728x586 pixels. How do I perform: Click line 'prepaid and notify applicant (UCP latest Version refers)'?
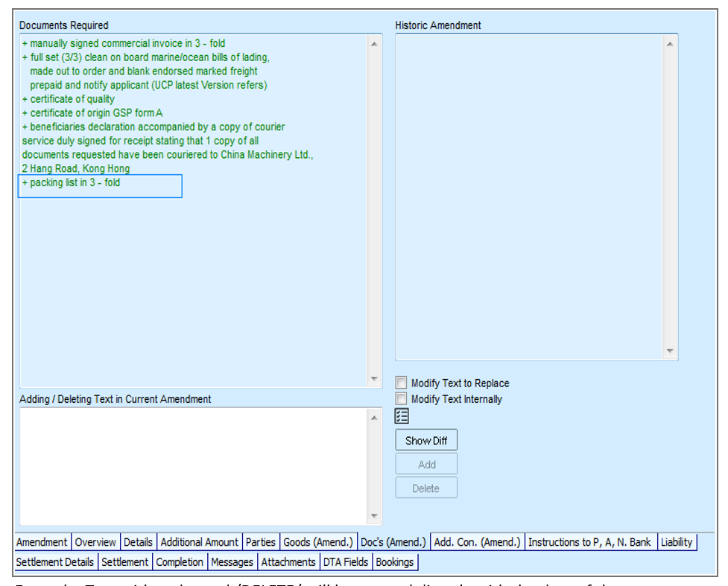click(x=148, y=85)
